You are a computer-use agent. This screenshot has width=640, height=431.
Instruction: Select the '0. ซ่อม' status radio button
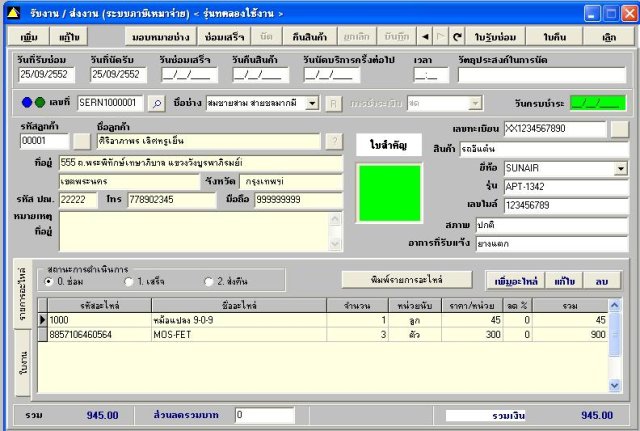click(x=49, y=281)
